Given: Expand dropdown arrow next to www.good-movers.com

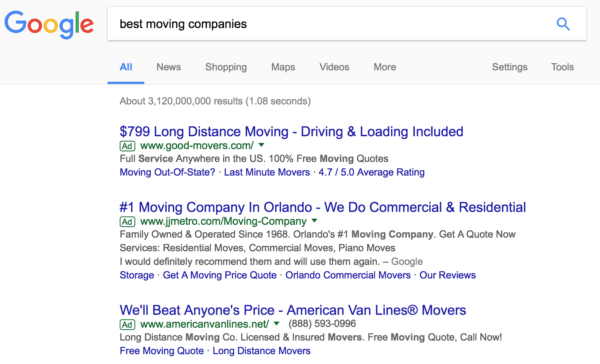Looking at the screenshot, I should [261, 145].
